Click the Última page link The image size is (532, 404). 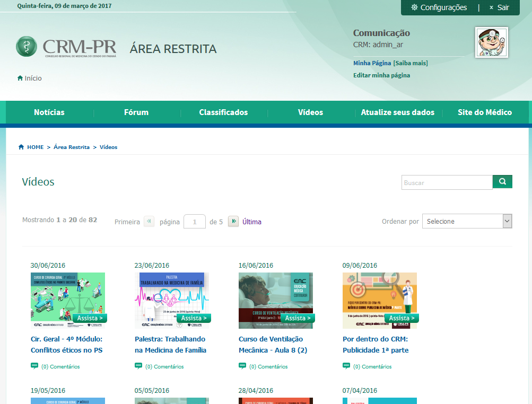[252, 222]
